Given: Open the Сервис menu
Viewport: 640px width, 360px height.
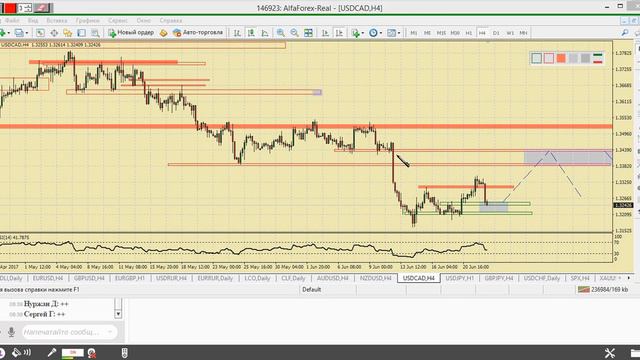Looking at the screenshot, I should click(x=118, y=20).
